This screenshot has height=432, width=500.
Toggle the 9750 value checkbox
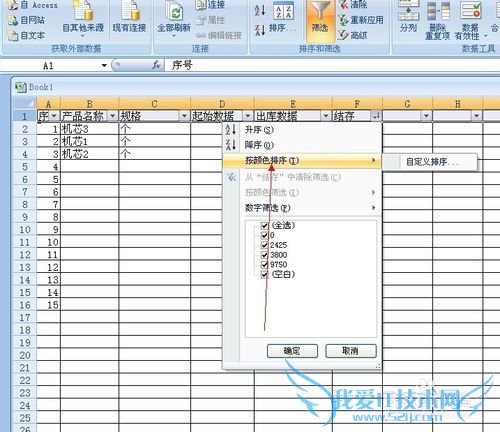(x=264, y=265)
